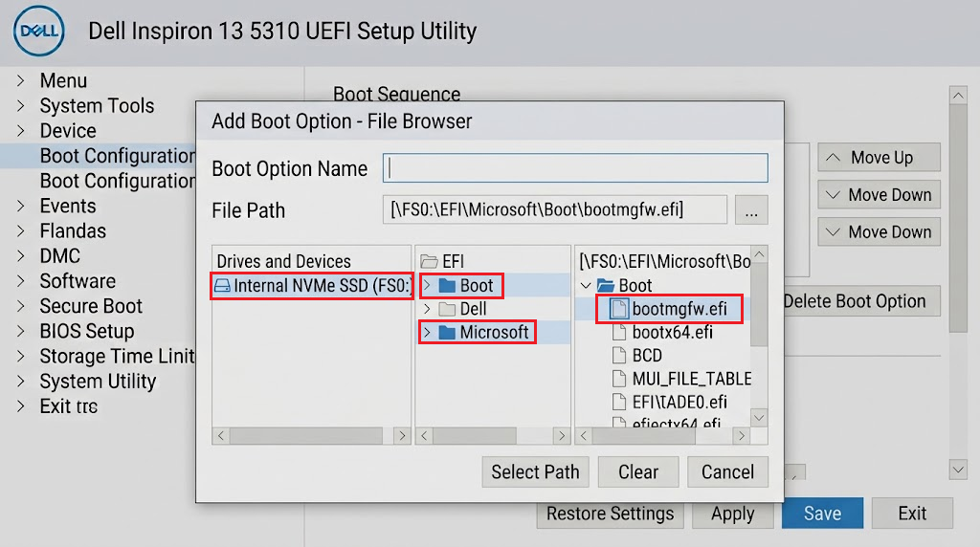Click the Boot folder icon in EFI tree
The height and width of the screenshot is (547, 980).
[447, 286]
